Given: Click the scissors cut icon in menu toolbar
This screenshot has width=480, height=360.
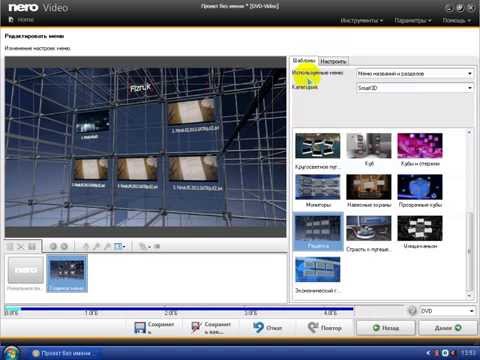Looking at the screenshot, I should 21,247.
